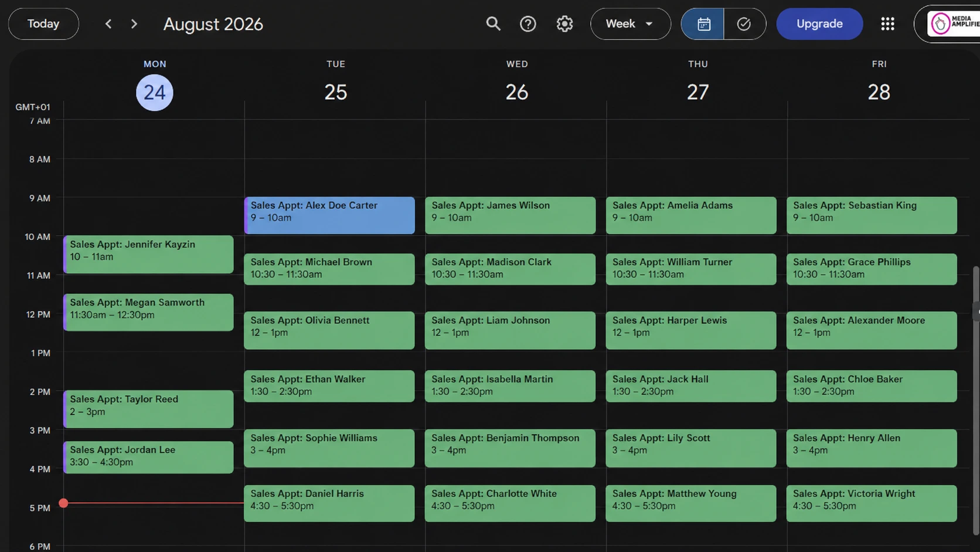This screenshot has width=980, height=552.
Task: Open Sales Appt: Benjamin Thompson event
Action: [x=511, y=448]
